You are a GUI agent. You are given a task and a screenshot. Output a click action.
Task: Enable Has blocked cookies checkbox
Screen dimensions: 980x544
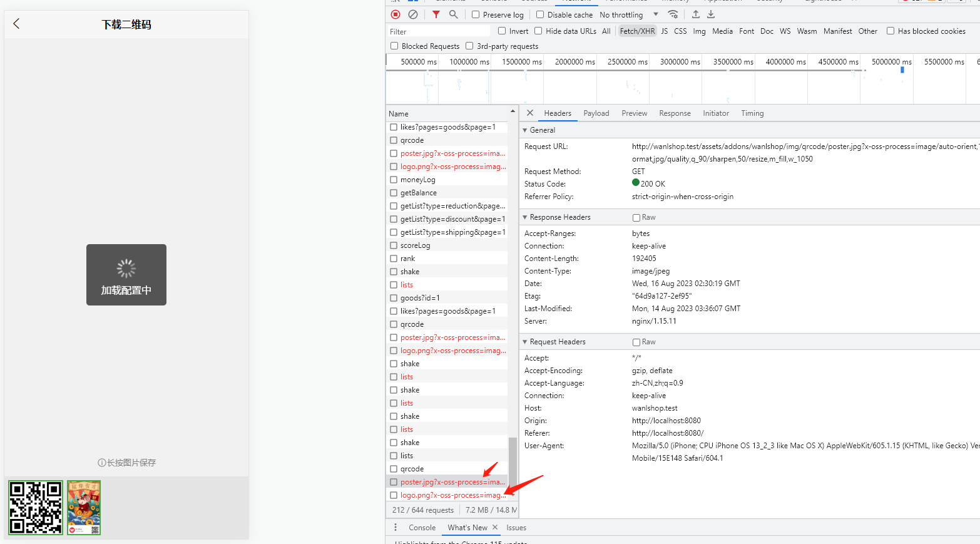tap(891, 31)
